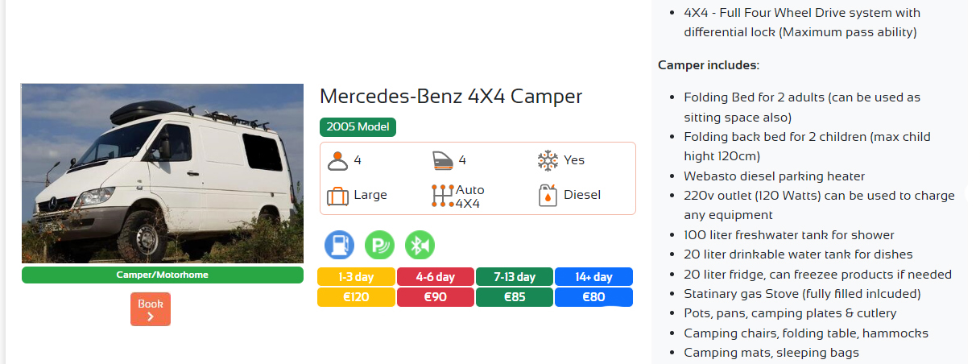
Task: Click the passenger seats icon
Action: click(x=337, y=160)
